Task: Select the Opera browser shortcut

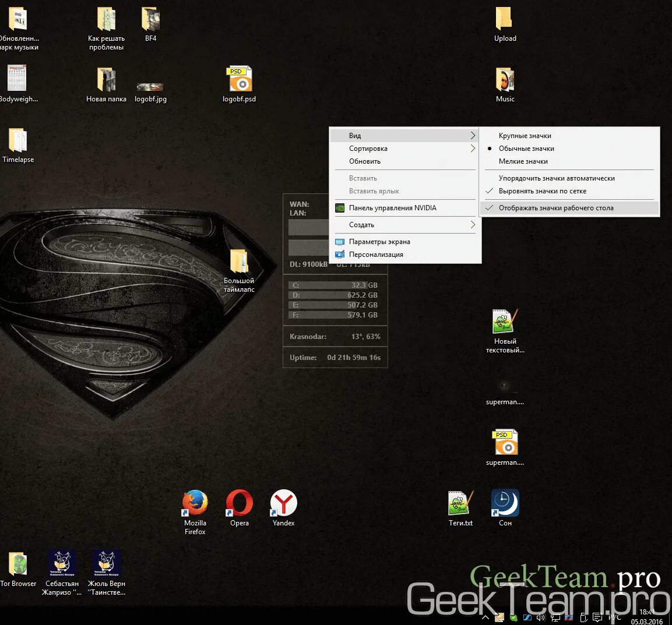Action: click(239, 508)
